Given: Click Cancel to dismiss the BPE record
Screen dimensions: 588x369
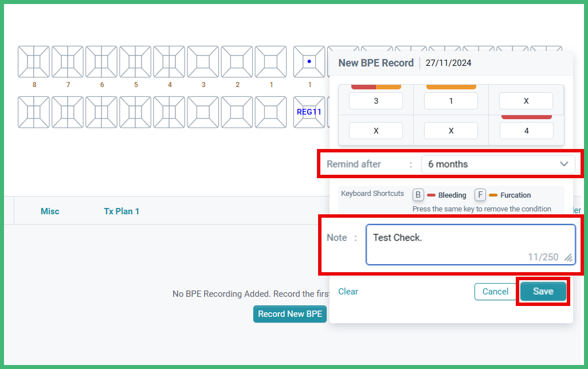Looking at the screenshot, I should [495, 291].
